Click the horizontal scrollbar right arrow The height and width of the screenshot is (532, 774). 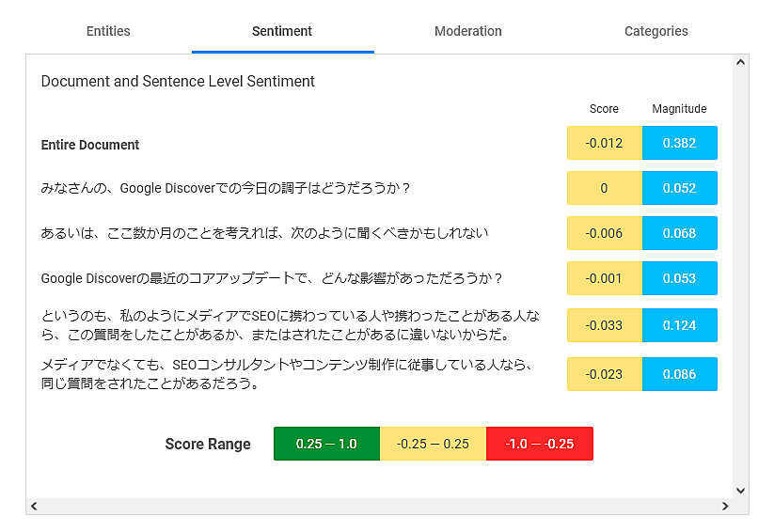[x=725, y=506]
